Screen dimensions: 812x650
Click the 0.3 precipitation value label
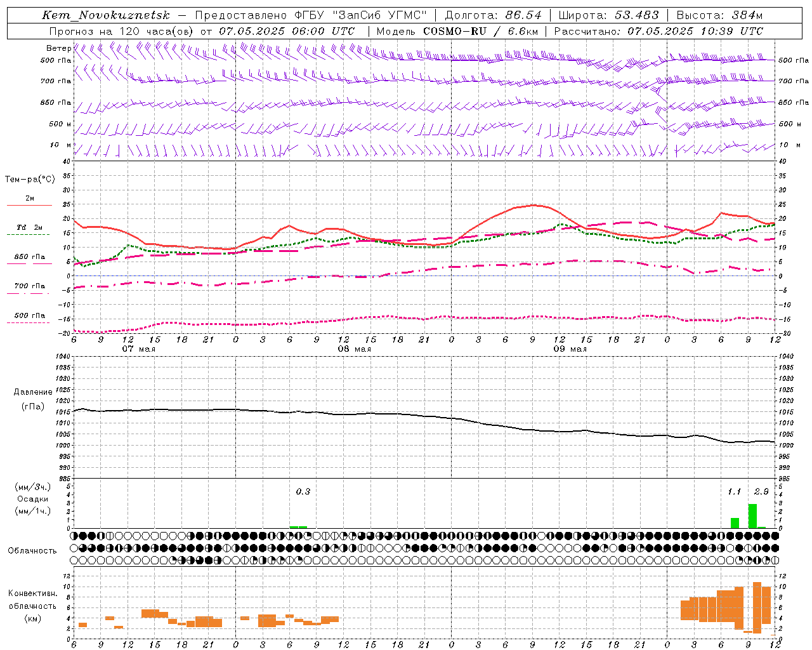tap(303, 491)
